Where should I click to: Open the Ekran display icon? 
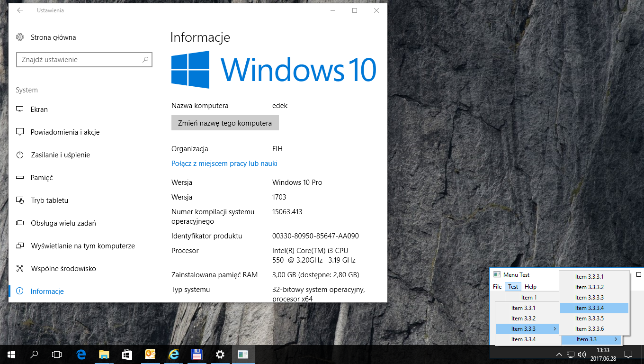tap(20, 109)
